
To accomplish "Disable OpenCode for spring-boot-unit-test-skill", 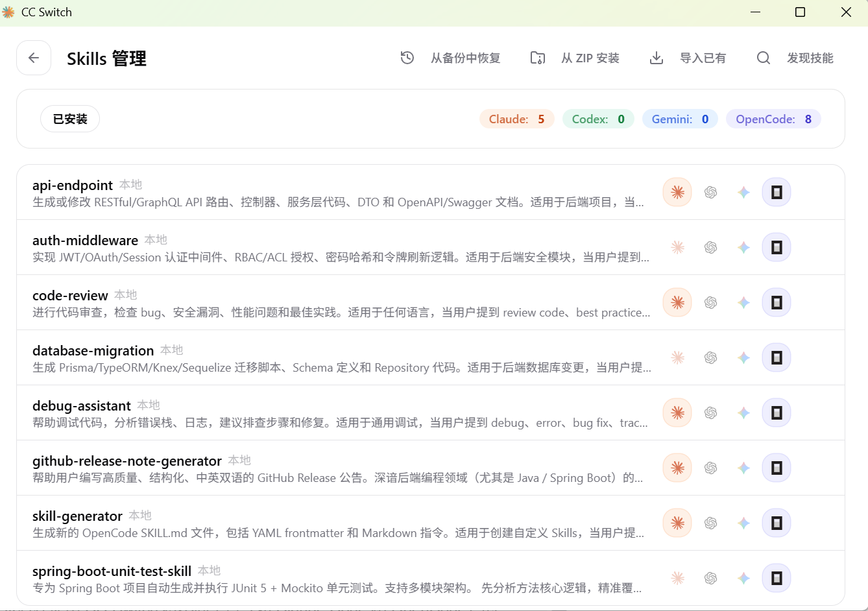I will (x=777, y=578).
